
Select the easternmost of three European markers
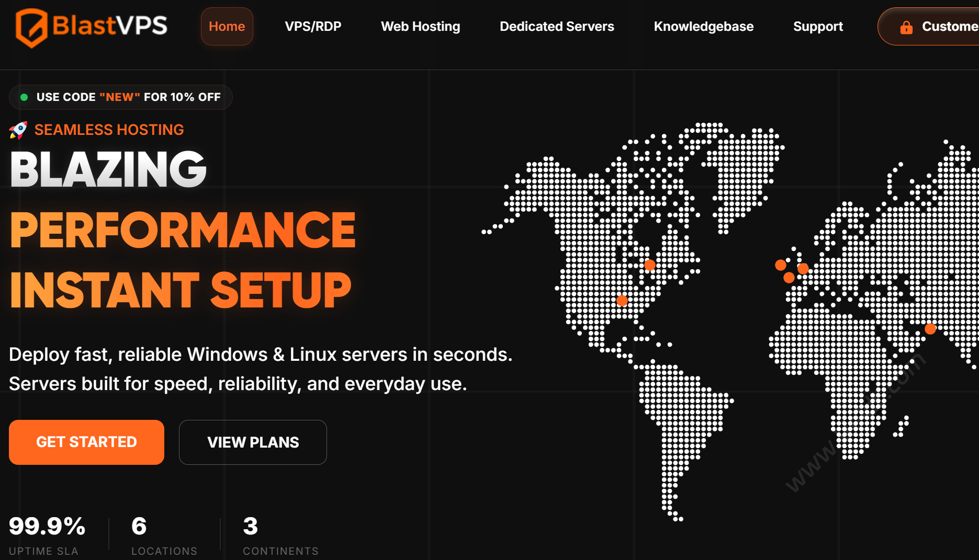tap(803, 269)
